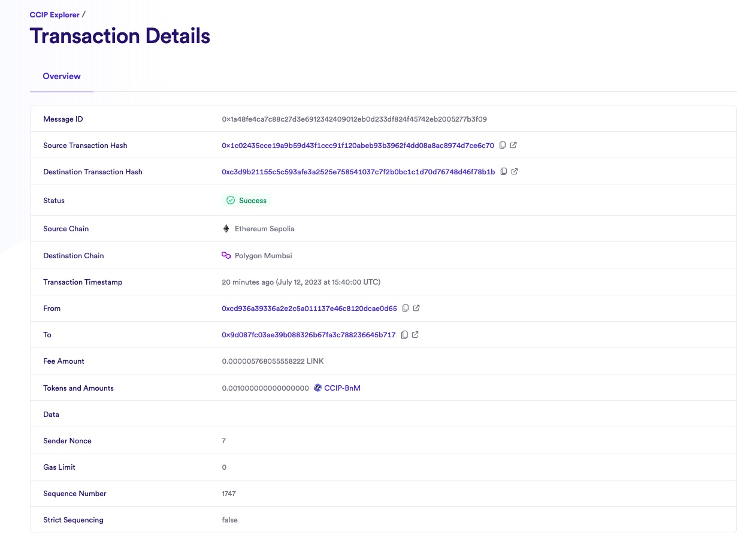This screenshot has width=756, height=550.
Task: Click the Tokens and Amounts label
Action: click(78, 388)
